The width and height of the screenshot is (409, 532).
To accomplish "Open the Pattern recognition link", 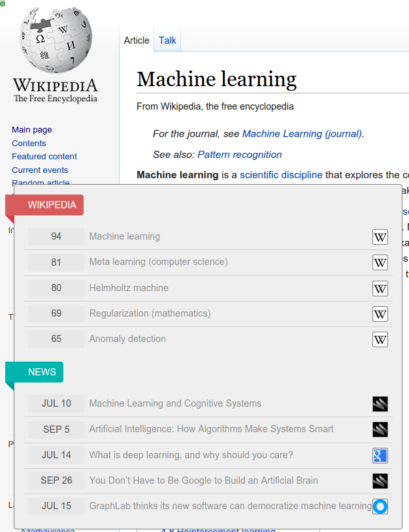I will tap(240, 155).
